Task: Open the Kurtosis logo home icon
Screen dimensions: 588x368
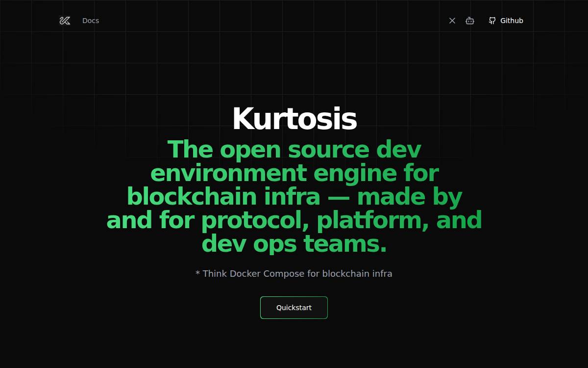Action: [x=65, y=21]
